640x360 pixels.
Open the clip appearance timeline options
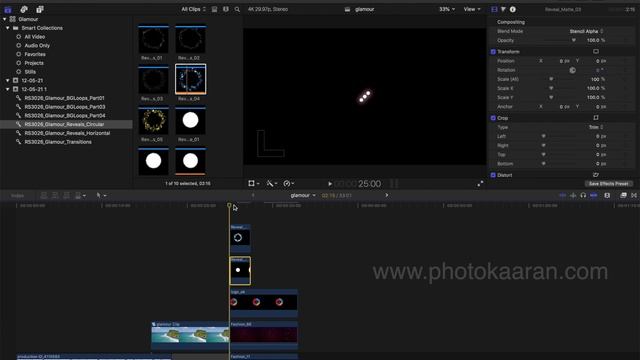point(607,196)
